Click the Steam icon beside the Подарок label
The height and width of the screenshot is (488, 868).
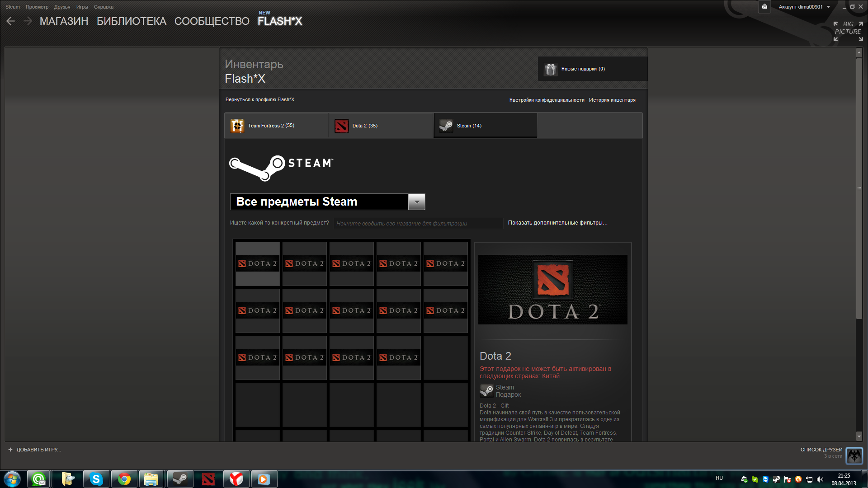click(x=486, y=391)
